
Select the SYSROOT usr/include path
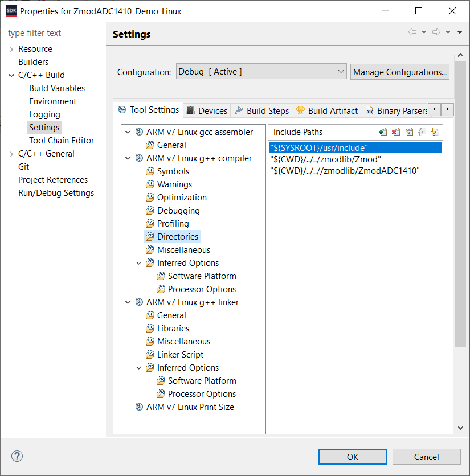click(355, 147)
